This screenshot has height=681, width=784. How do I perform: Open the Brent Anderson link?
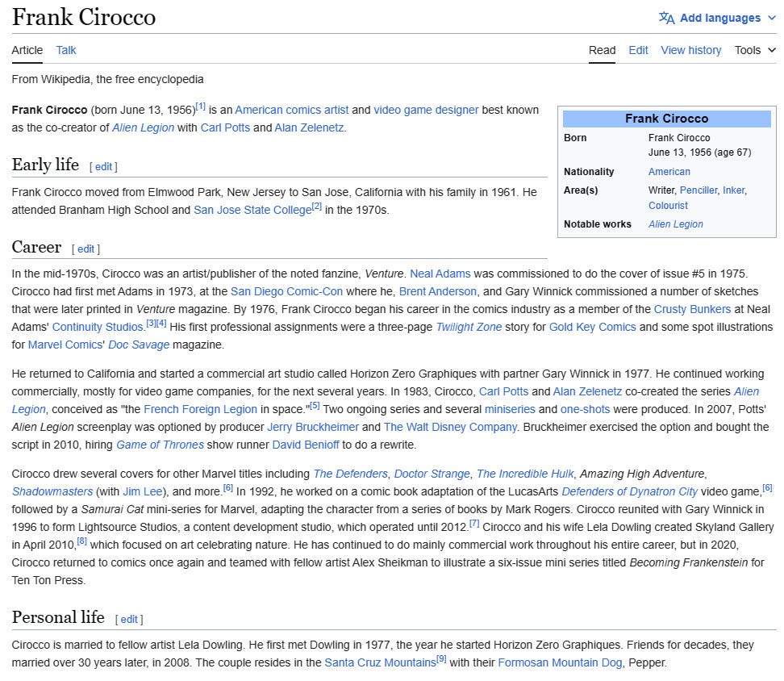(x=437, y=291)
